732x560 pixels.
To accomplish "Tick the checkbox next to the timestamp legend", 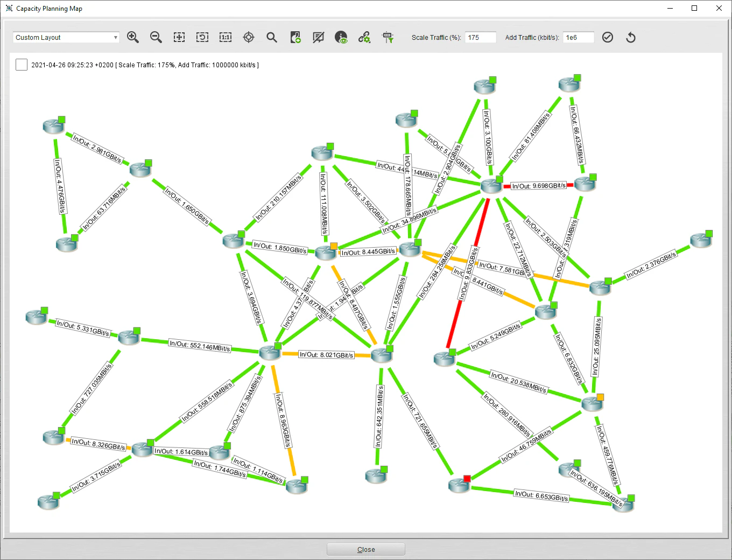I will [21, 64].
